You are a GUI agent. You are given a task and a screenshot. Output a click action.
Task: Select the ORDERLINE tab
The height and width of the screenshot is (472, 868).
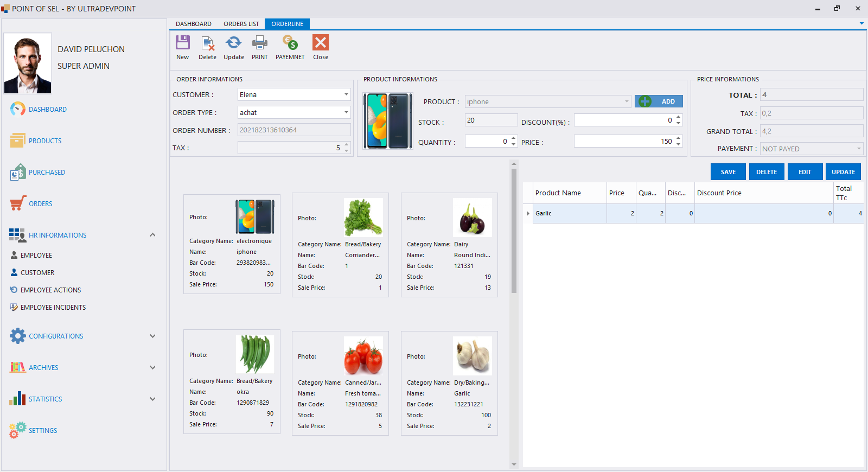point(288,24)
